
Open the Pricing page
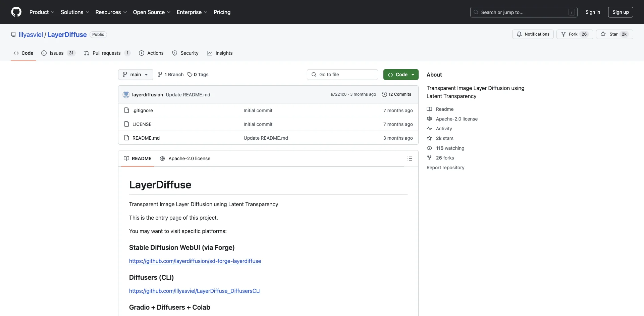click(x=222, y=12)
